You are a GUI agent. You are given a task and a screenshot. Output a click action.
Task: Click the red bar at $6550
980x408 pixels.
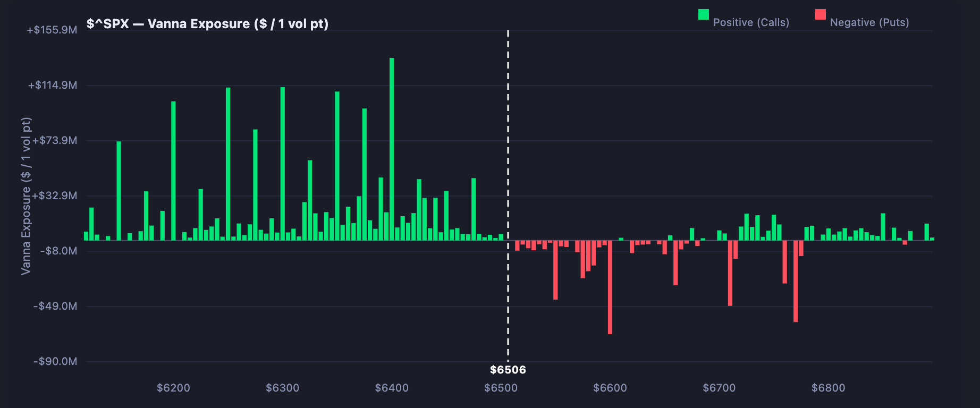[555, 270]
